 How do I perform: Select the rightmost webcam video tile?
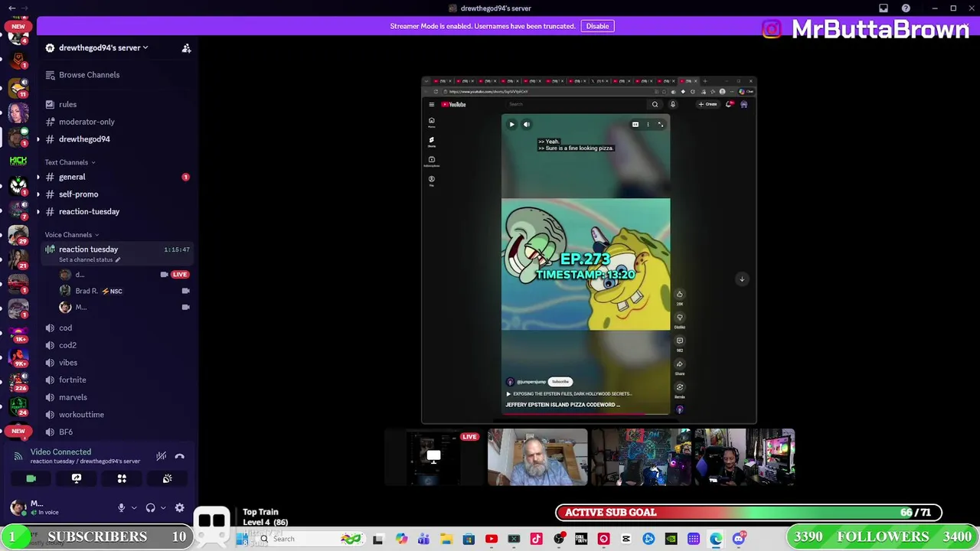[744, 458]
